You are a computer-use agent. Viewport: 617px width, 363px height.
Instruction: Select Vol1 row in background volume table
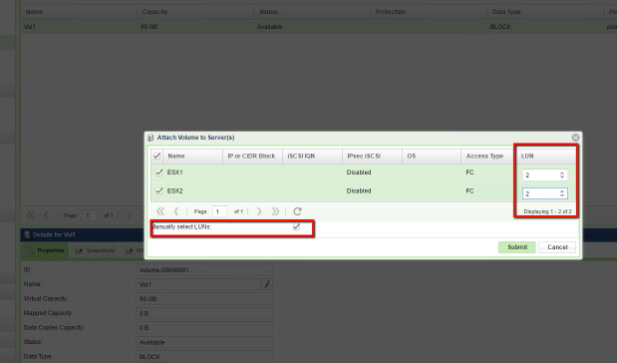coord(319,27)
